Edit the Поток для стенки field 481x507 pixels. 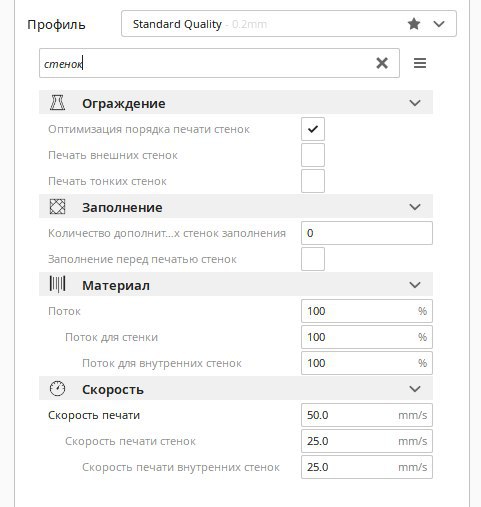point(367,337)
